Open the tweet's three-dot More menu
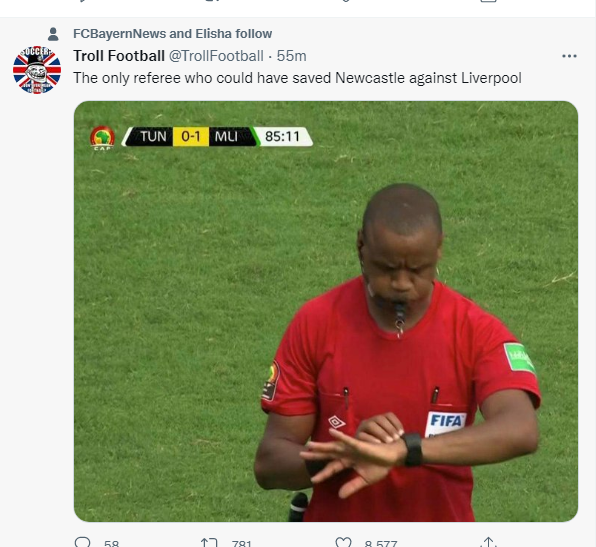The image size is (596, 547). click(569, 56)
